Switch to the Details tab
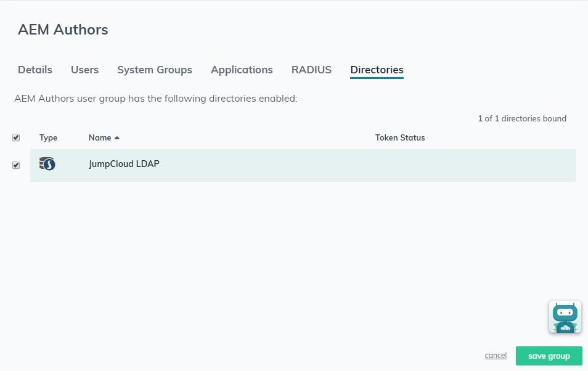Screen dimensions: 588x371 [x=35, y=70]
